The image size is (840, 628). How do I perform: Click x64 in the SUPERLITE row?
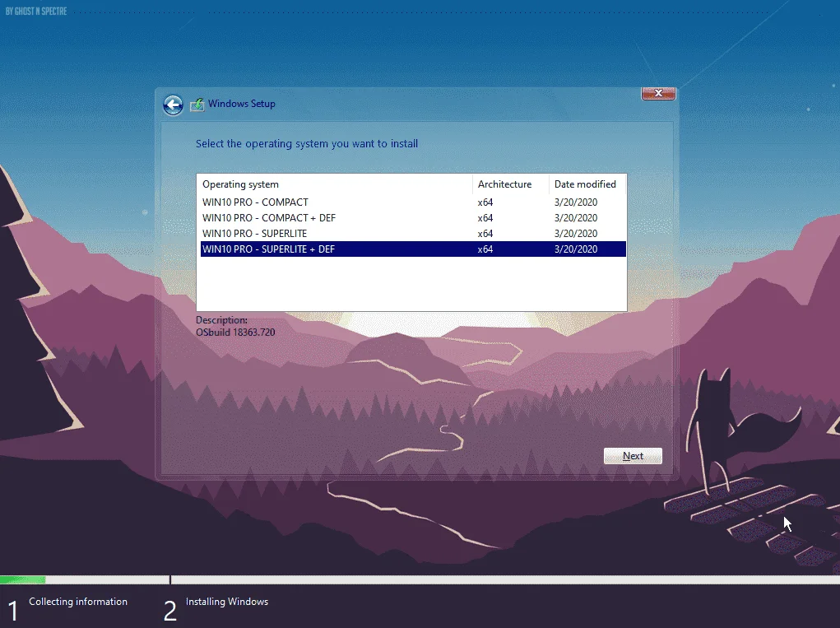click(485, 234)
